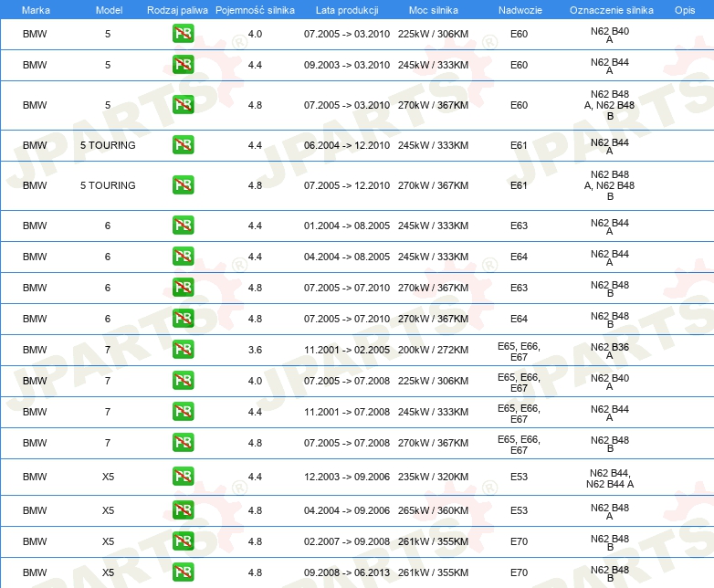The height and width of the screenshot is (588, 714).
Task: Click the Opis column header
Action: 685,10
